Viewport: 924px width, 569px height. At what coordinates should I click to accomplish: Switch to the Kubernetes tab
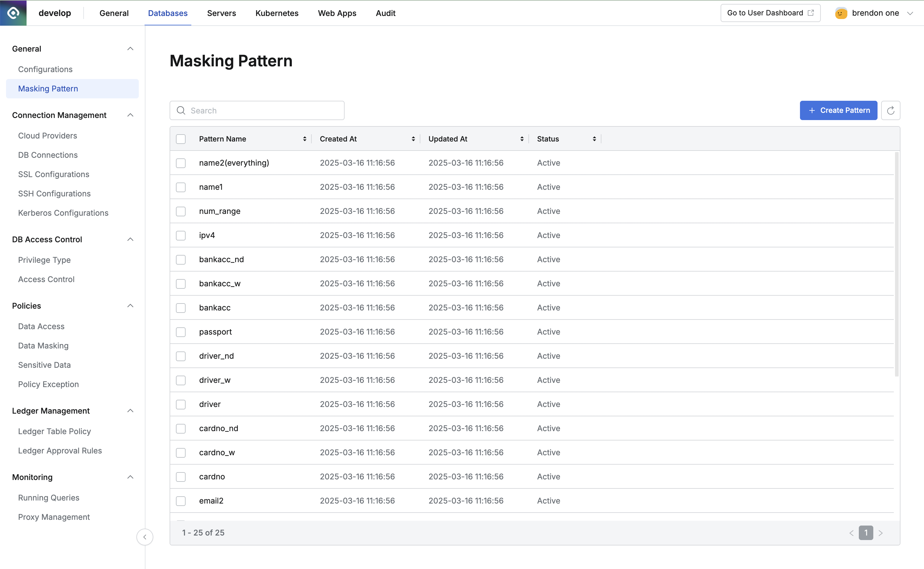coord(277,13)
